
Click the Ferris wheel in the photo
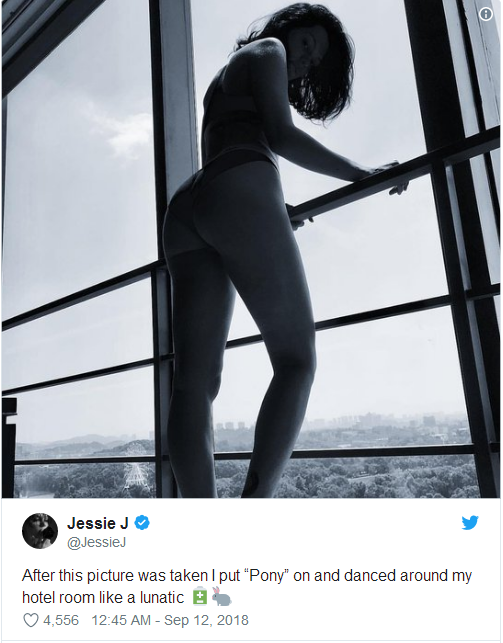click(135, 472)
